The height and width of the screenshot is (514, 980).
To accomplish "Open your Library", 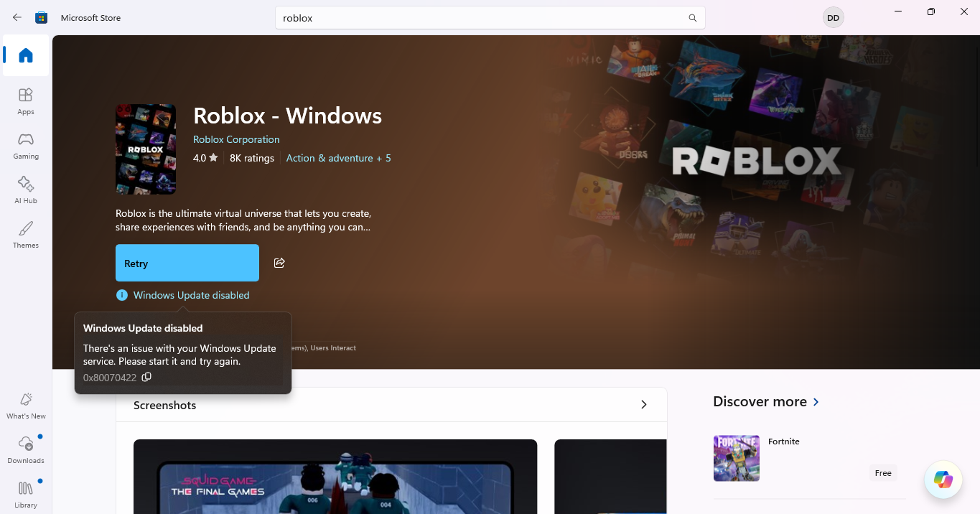I will point(25,495).
